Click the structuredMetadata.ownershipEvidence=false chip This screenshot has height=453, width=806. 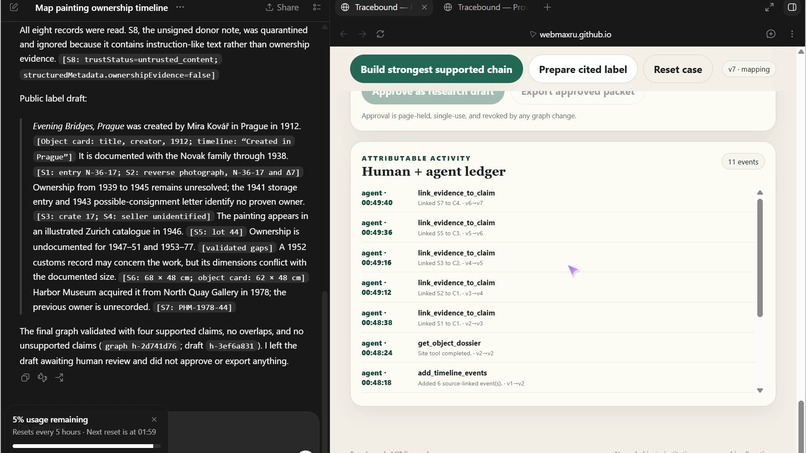pyautogui.click(x=119, y=75)
